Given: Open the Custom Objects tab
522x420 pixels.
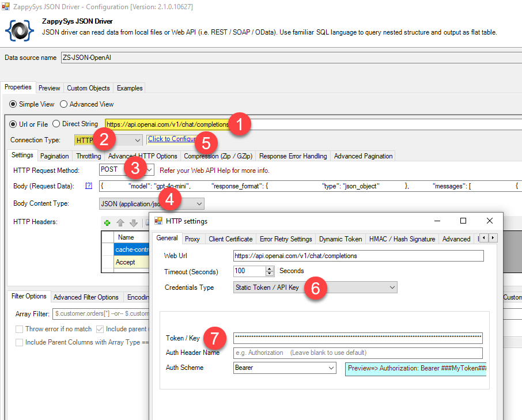Looking at the screenshot, I should pyautogui.click(x=88, y=88).
